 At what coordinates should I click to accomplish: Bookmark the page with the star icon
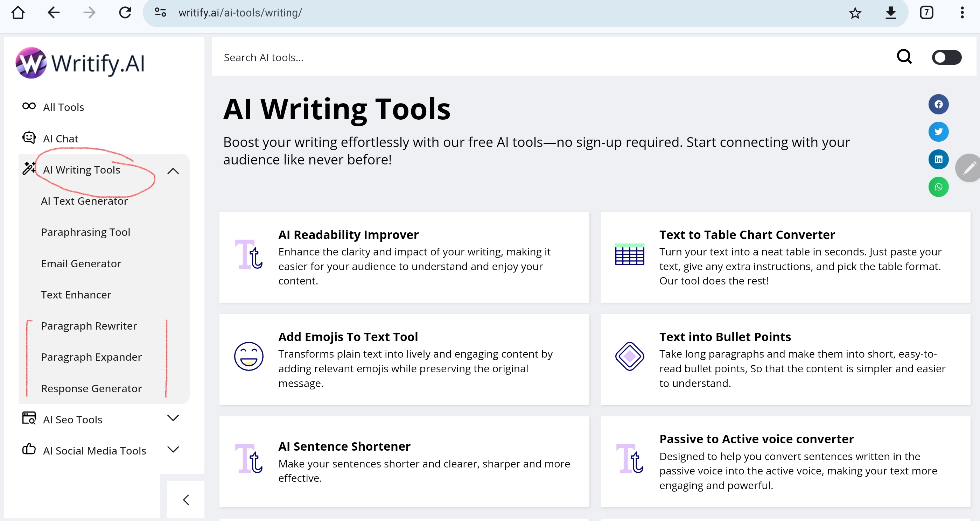[x=855, y=13]
